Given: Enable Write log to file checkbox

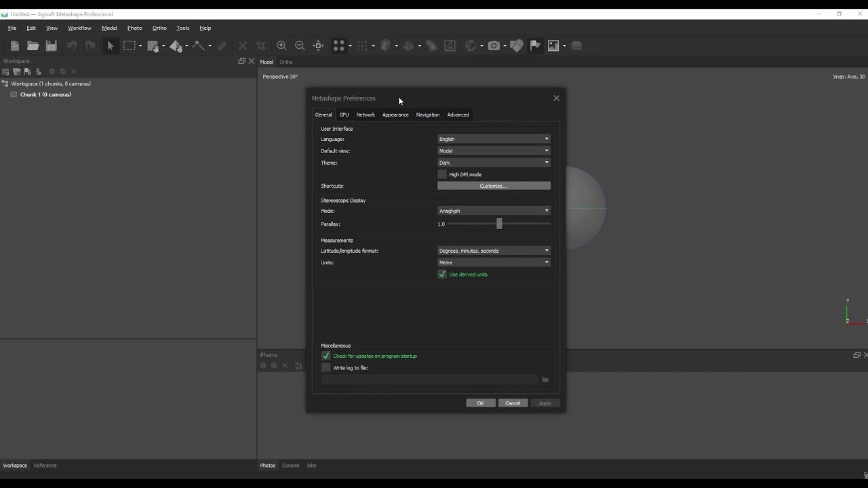Looking at the screenshot, I should click(326, 368).
